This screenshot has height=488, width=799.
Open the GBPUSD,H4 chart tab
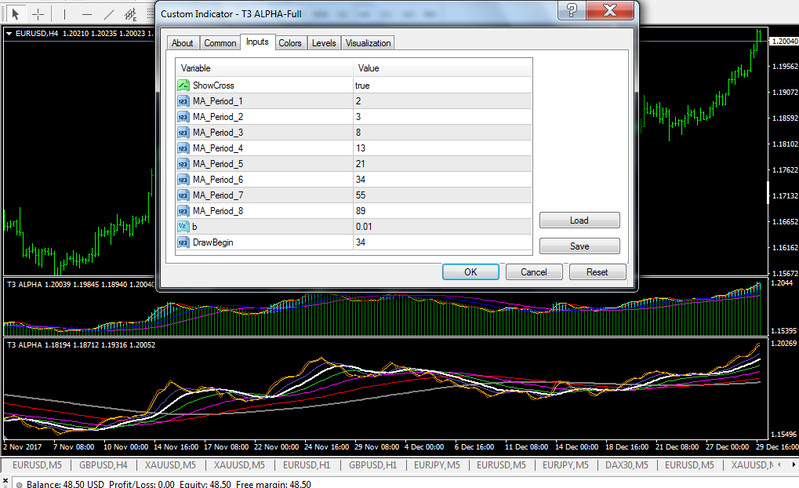click(x=110, y=465)
